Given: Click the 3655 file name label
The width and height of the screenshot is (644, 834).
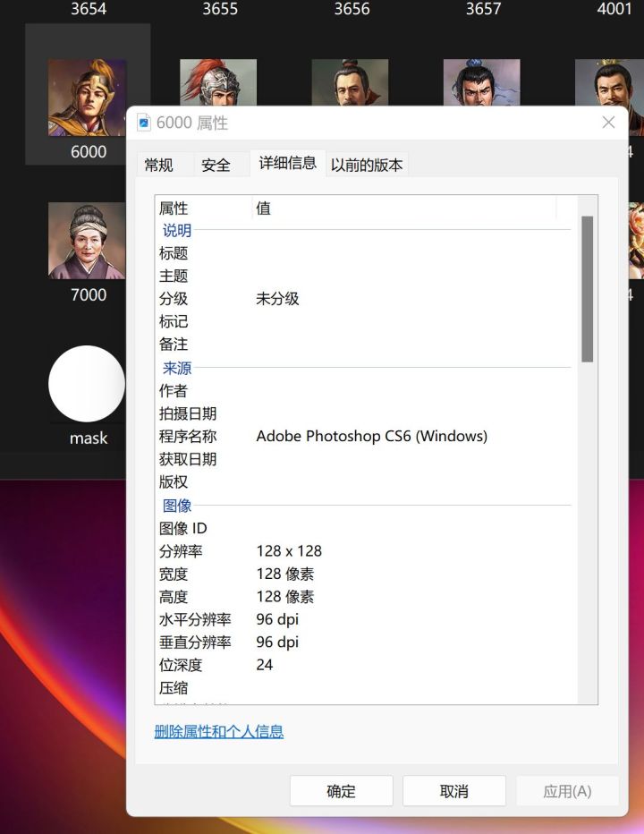Looking at the screenshot, I should point(220,9).
